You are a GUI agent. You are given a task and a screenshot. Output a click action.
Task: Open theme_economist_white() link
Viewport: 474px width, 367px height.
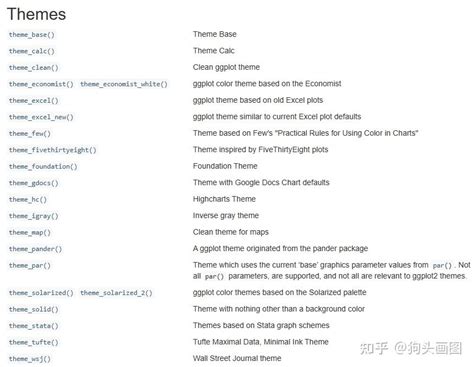[x=124, y=84]
